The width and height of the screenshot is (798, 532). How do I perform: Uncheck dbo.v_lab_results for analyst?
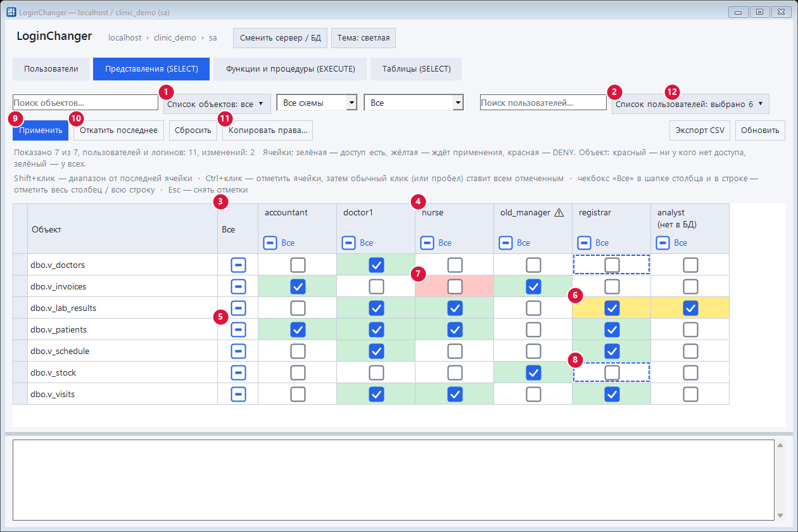tap(690, 308)
